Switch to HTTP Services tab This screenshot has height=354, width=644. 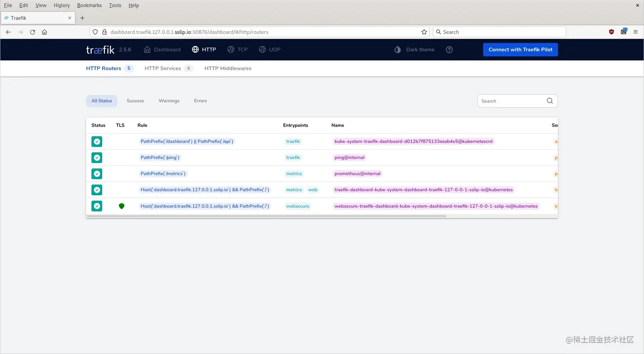[x=169, y=68]
